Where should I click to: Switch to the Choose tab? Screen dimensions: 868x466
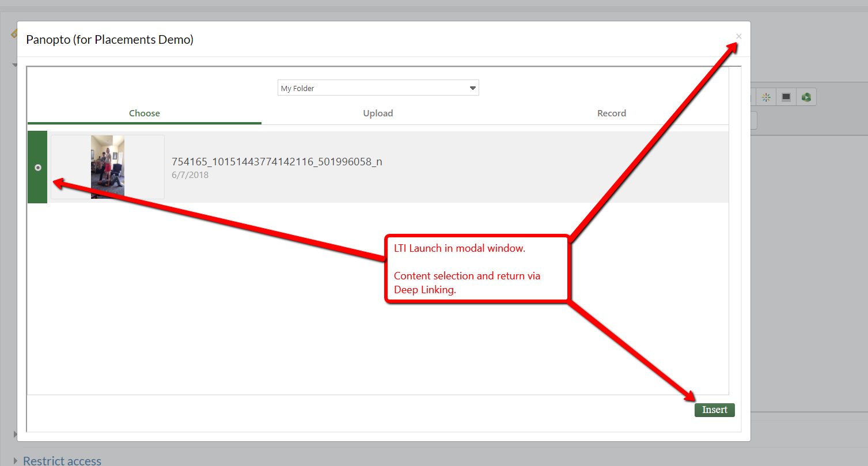click(145, 113)
